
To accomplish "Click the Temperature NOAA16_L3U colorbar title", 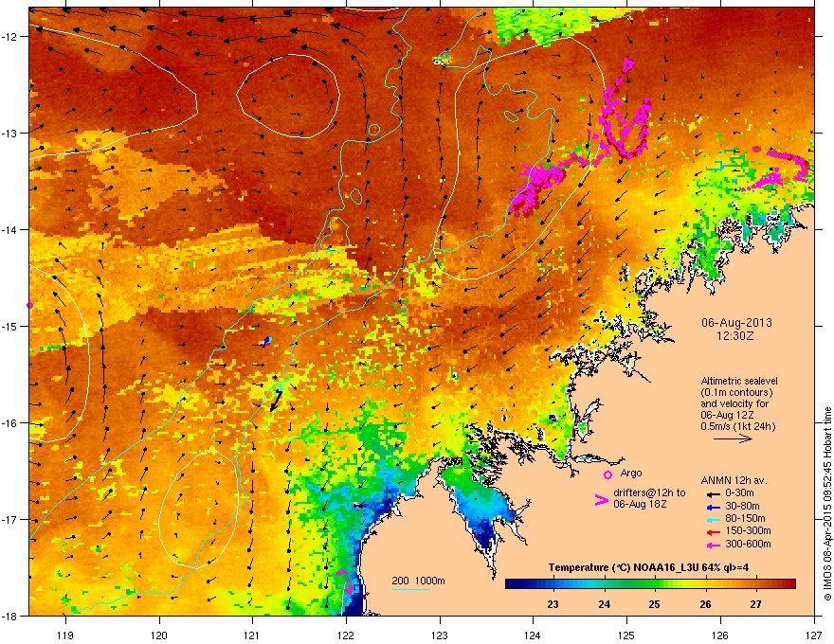I will pos(648,567).
